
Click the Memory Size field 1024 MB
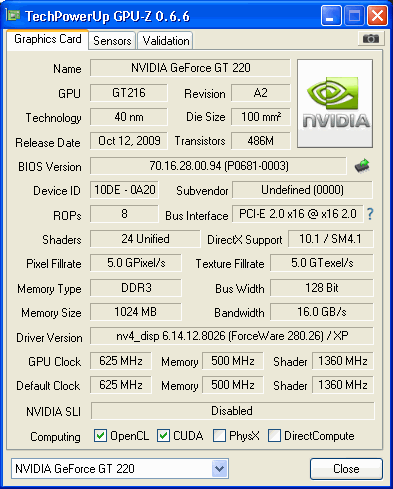pyautogui.click(x=136, y=312)
